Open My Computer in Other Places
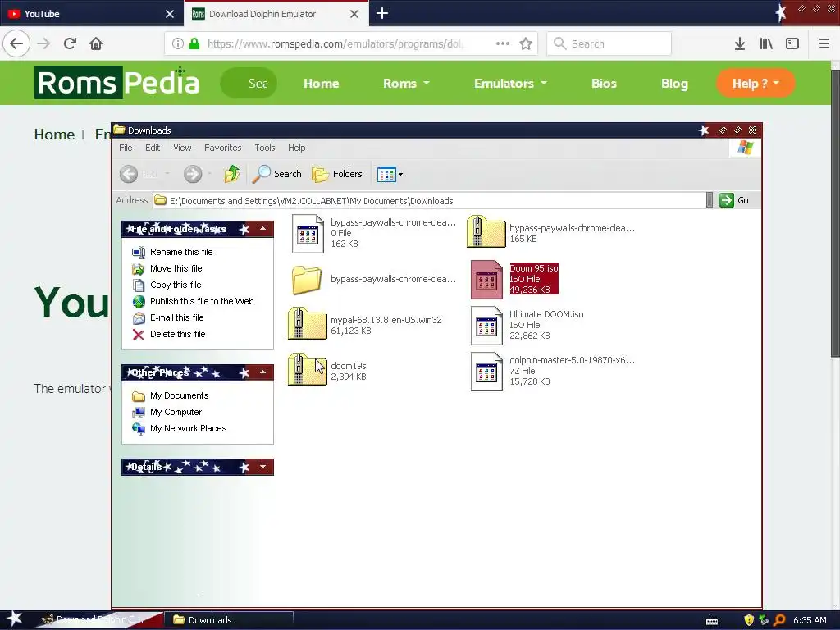The image size is (840, 630). [176, 412]
